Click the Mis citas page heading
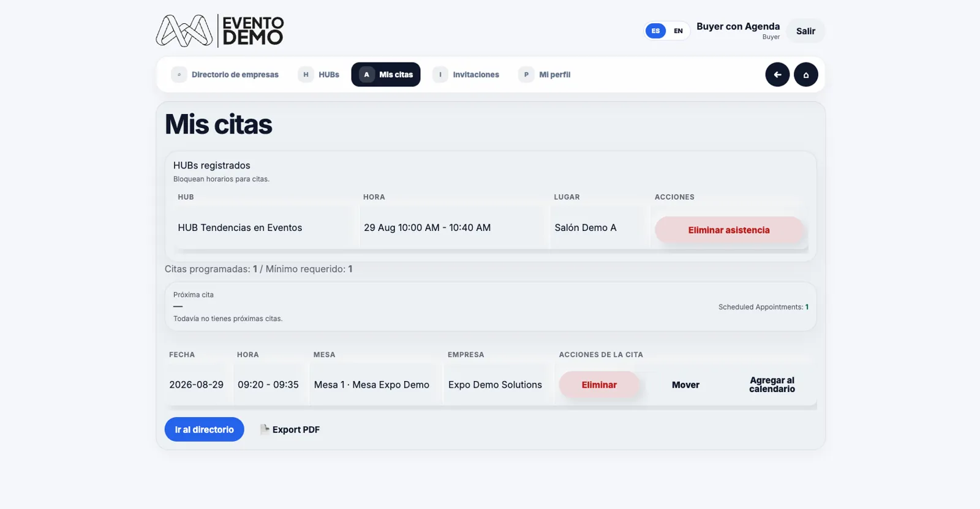The height and width of the screenshot is (509, 980). 219,124
